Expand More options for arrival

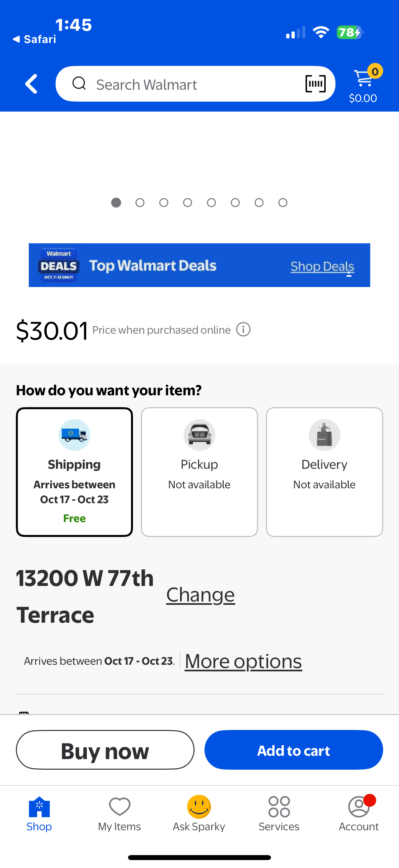pyautogui.click(x=243, y=661)
